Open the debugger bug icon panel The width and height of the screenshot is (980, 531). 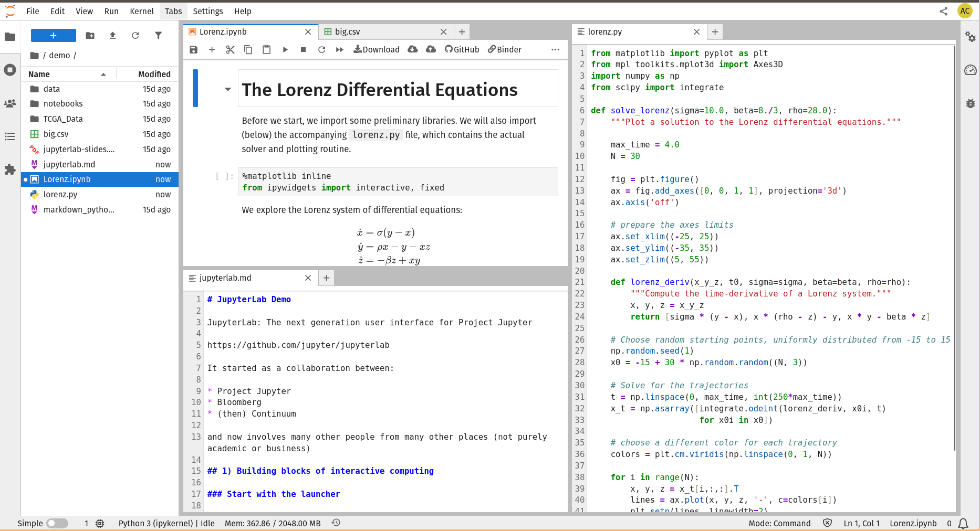(x=970, y=103)
